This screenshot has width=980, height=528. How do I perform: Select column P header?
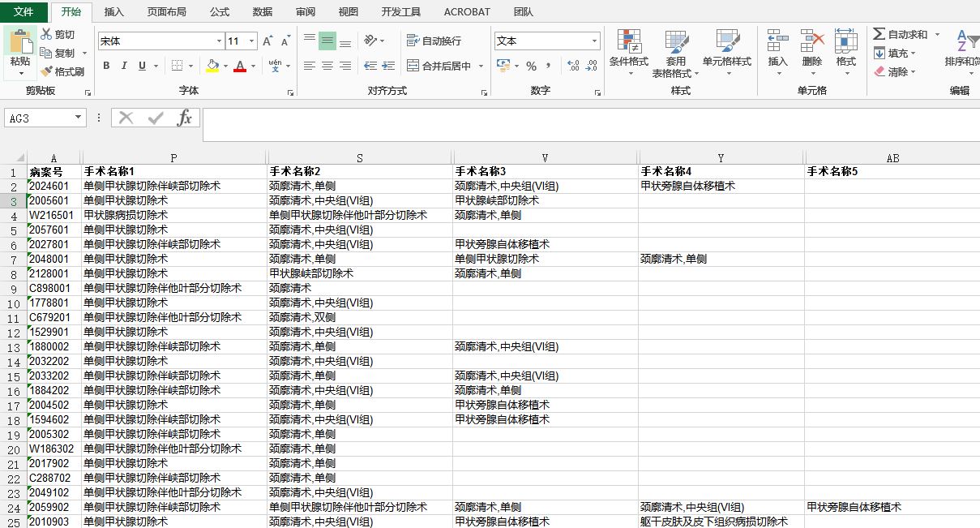pos(173,158)
